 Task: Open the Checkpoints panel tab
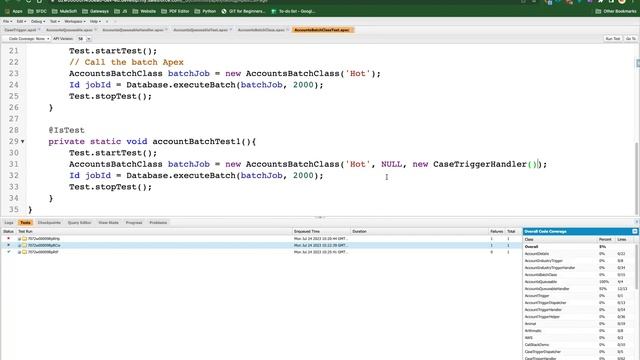pyautogui.click(x=49, y=222)
